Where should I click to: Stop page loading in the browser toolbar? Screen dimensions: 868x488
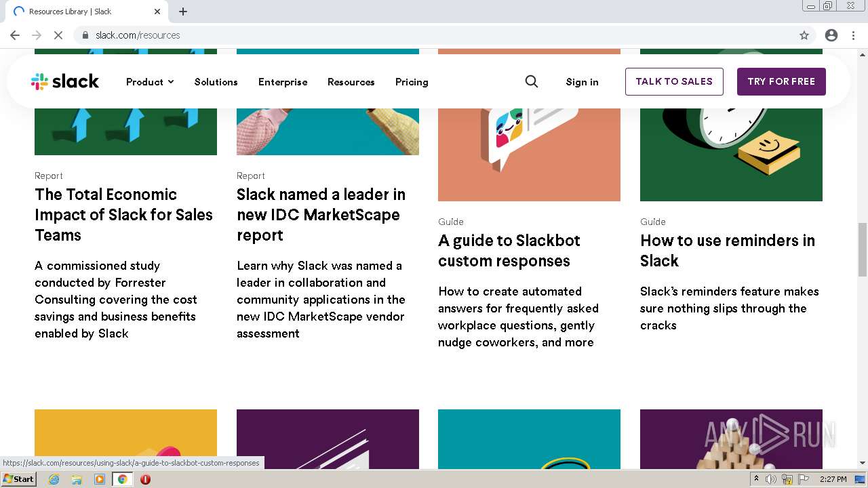(x=58, y=35)
